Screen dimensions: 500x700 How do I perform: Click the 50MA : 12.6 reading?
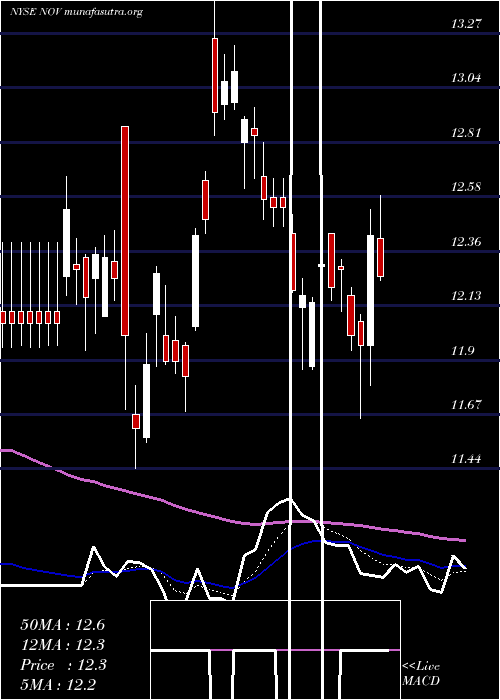(x=63, y=625)
